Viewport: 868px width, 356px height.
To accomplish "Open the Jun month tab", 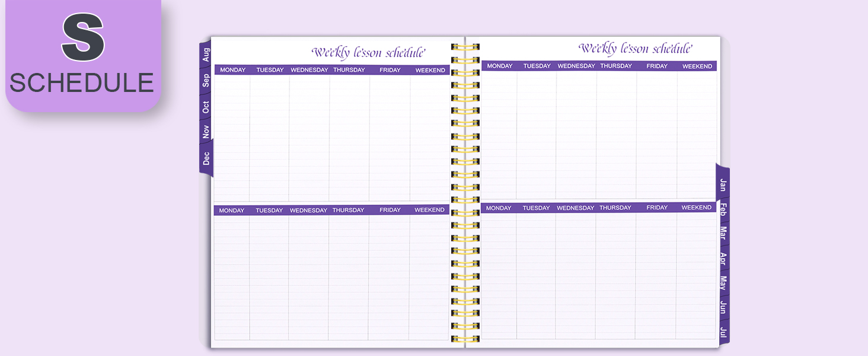I will click(x=723, y=307).
